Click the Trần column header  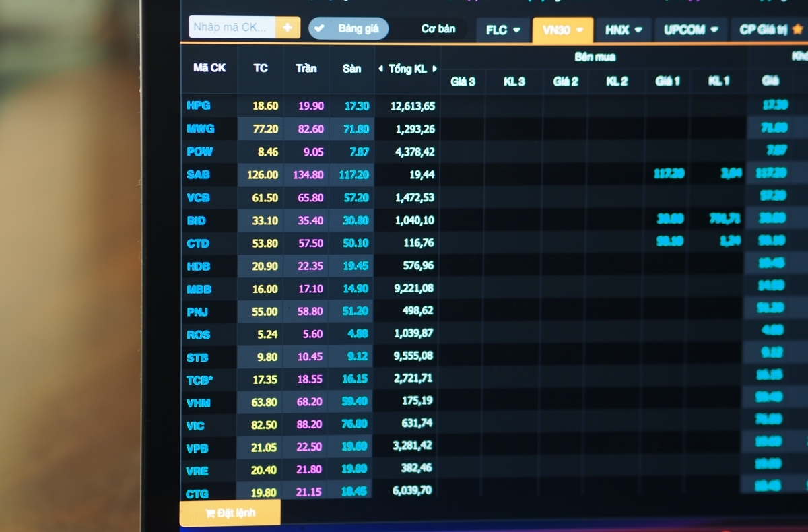306,68
